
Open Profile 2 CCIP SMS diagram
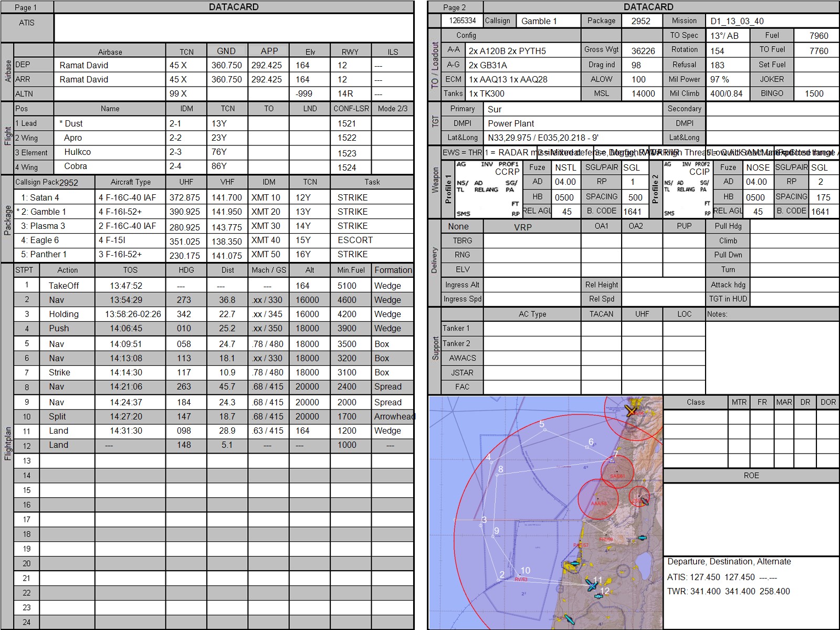[x=687, y=189]
